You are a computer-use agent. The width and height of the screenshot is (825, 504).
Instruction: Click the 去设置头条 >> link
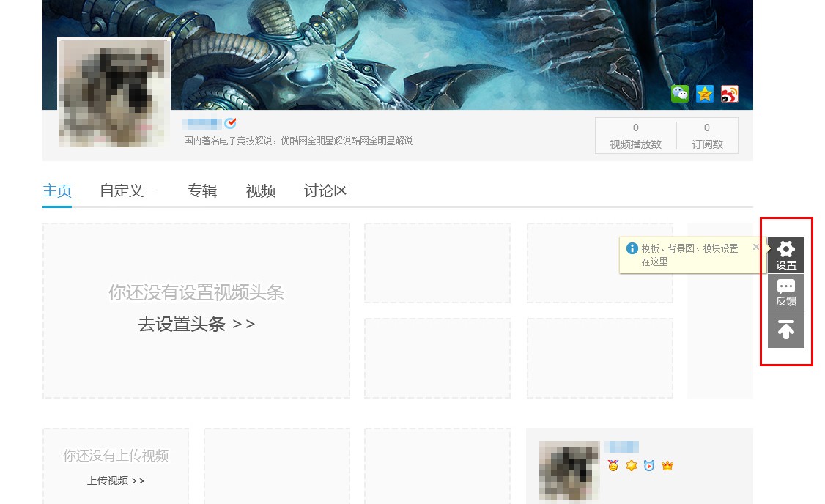tap(196, 324)
